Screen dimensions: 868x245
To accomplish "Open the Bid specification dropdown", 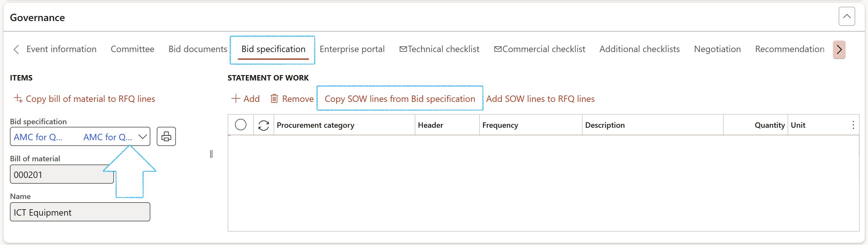I will 142,137.
